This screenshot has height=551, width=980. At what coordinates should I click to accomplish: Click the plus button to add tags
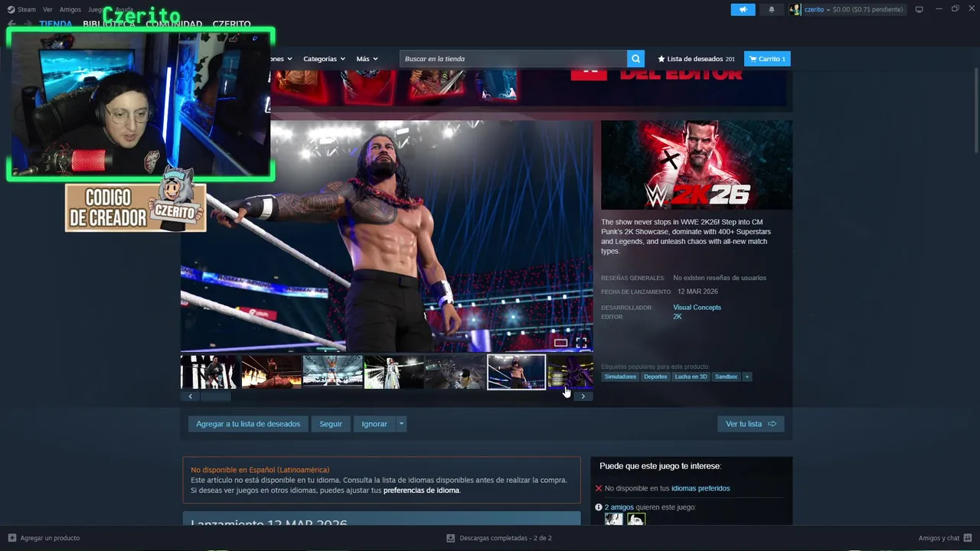click(747, 377)
